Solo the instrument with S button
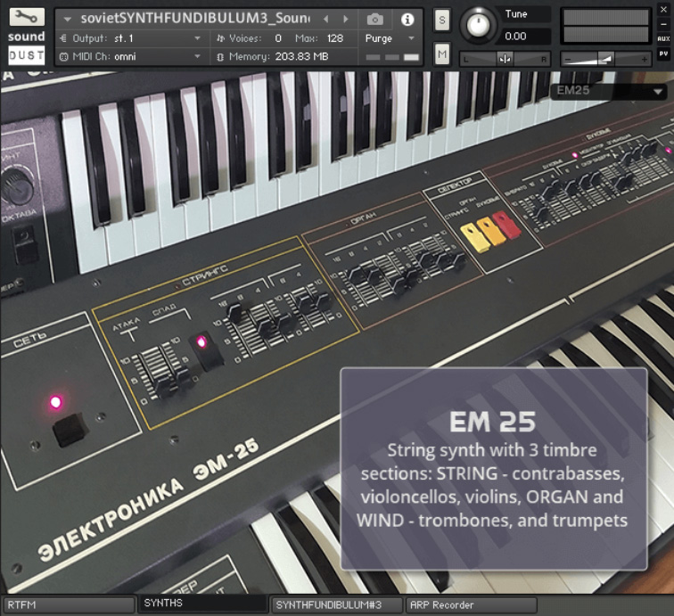This screenshot has height=616, width=674. pos(442,20)
